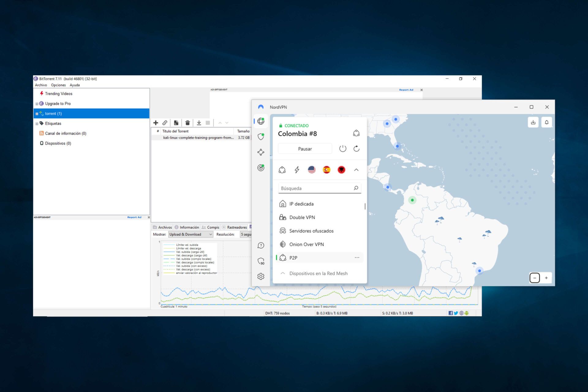Select the Onion Over VPN icon
Screen dimensions: 588x392
coord(282,244)
